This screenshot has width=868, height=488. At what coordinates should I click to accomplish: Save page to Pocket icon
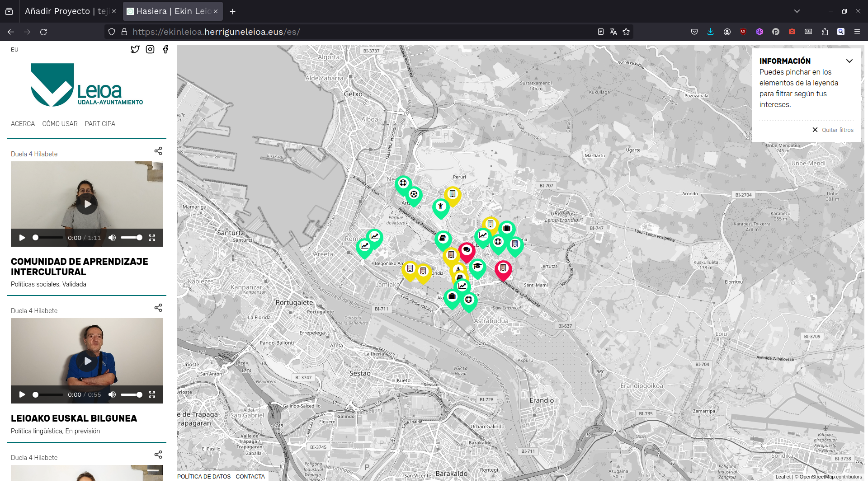tap(694, 32)
